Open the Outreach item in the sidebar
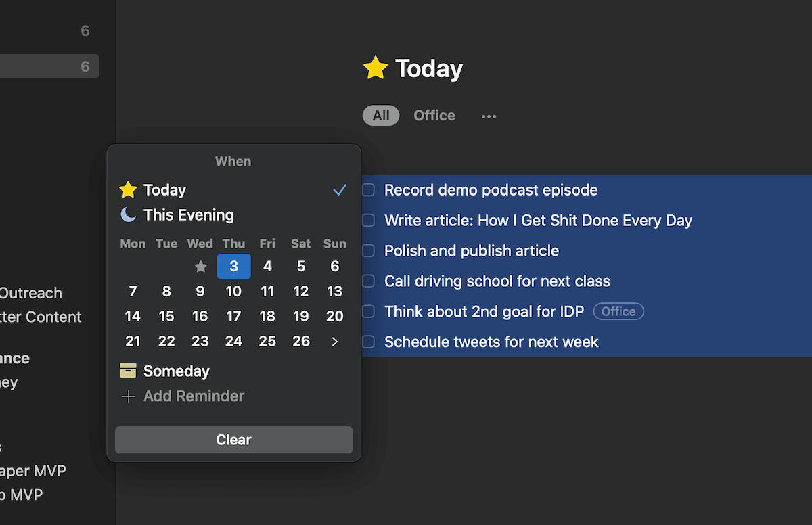This screenshot has height=525, width=812. [x=31, y=293]
